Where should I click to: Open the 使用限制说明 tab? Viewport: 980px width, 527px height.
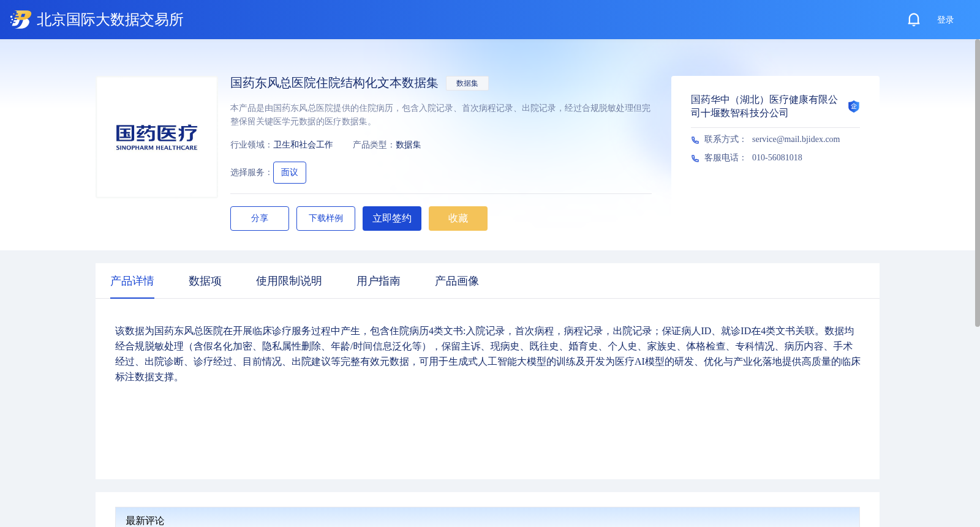pos(289,281)
